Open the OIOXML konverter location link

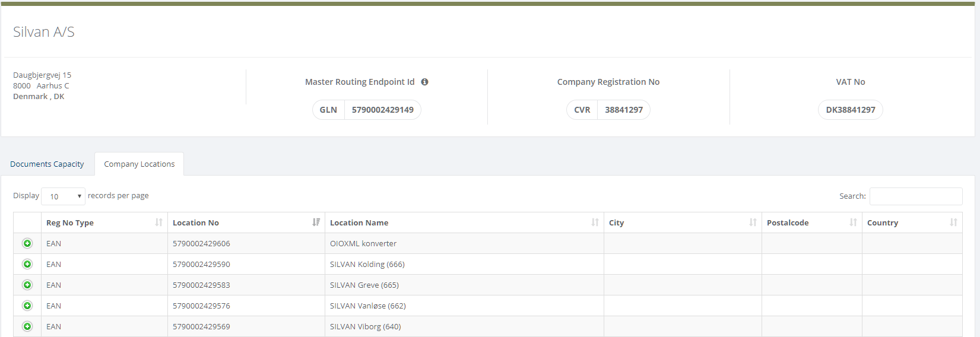click(x=363, y=243)
